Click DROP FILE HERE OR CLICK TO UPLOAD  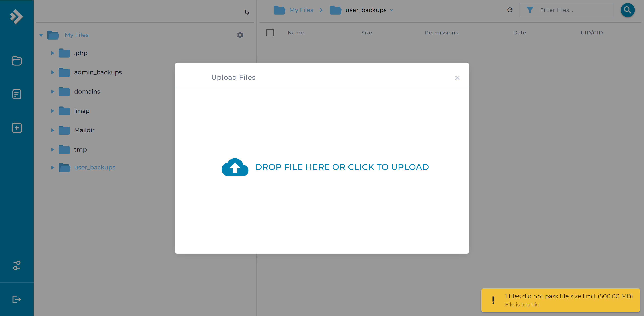click(342, 167)
